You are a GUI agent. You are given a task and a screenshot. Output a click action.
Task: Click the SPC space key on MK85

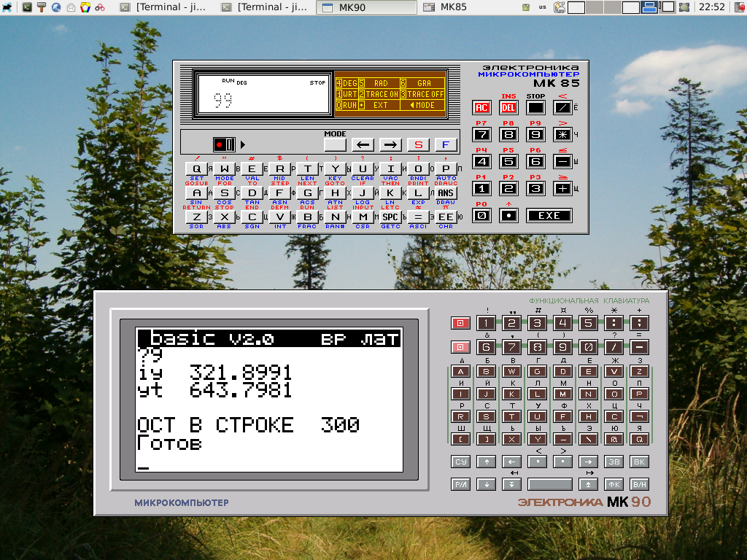click(x=390, y=217)
